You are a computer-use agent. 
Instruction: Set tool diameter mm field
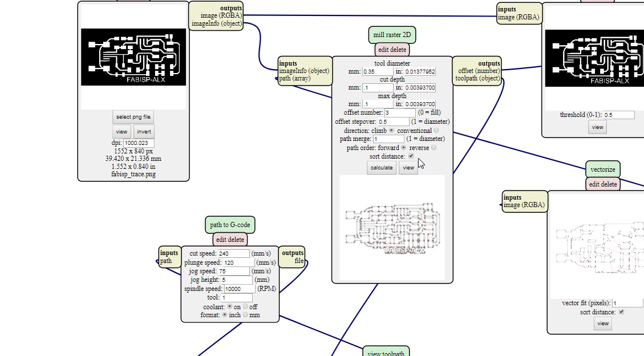tap(378, 71)
